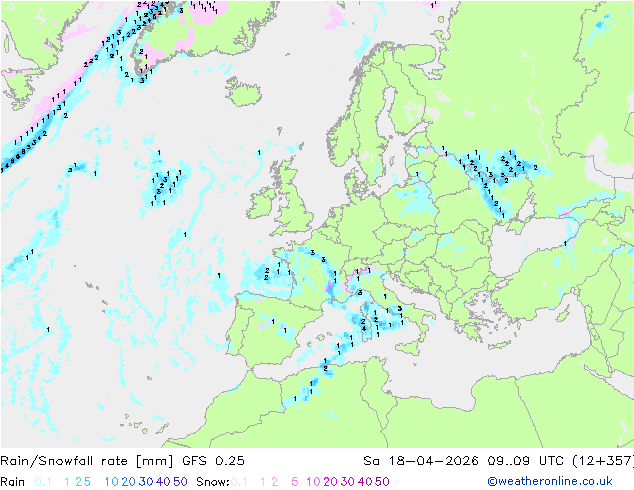Select the Rain 0.1 legend color value
634x490 pixels.
tap(43, 482)
